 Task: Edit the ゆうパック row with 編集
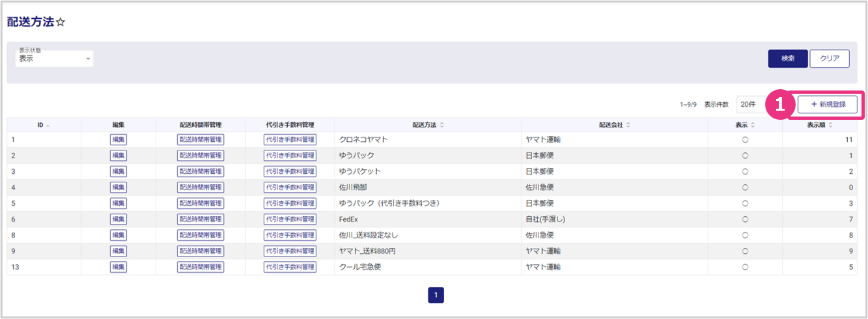[x=119, y=156]
